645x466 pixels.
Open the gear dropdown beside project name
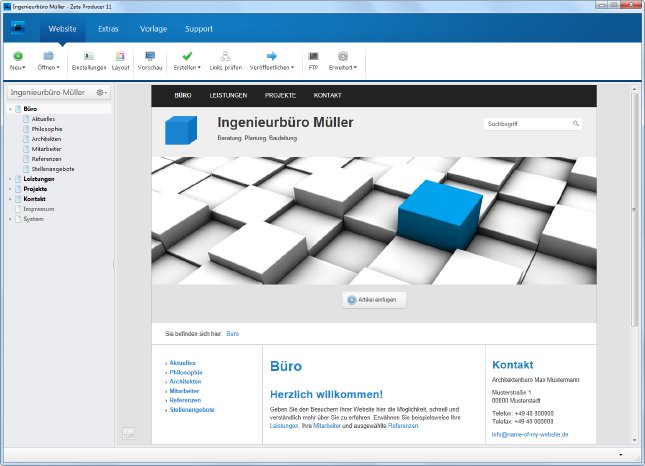point(101,92)
